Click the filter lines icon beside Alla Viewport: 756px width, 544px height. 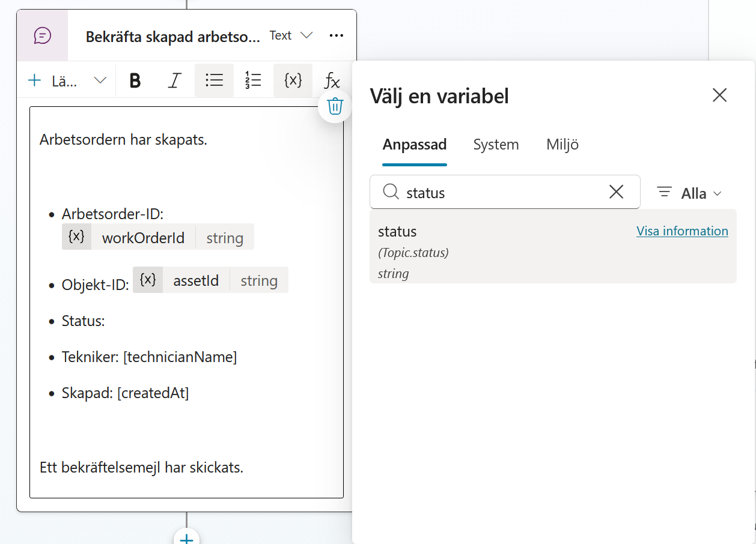click(664, 192)
